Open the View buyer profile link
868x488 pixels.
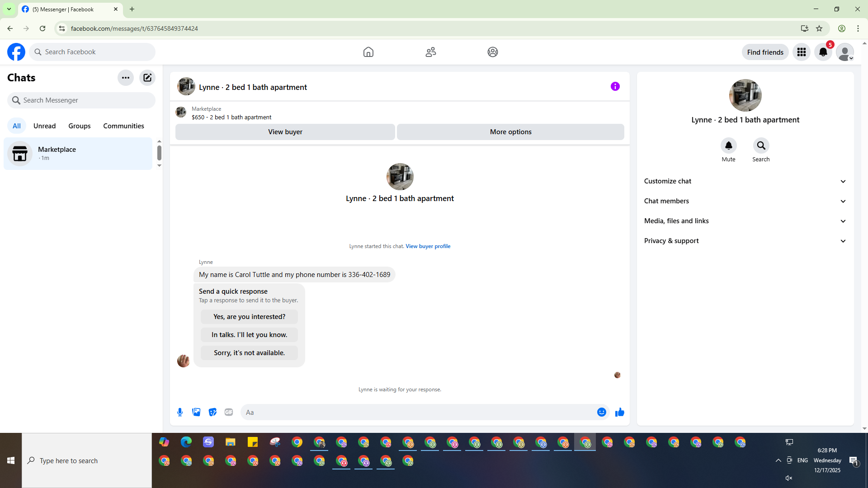click(x=428, y=246)
